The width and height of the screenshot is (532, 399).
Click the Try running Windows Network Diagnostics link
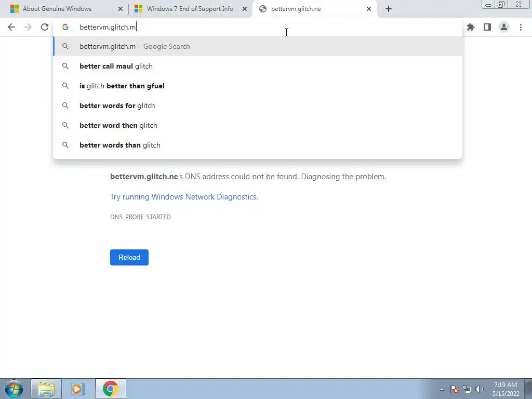click(184, 197)
